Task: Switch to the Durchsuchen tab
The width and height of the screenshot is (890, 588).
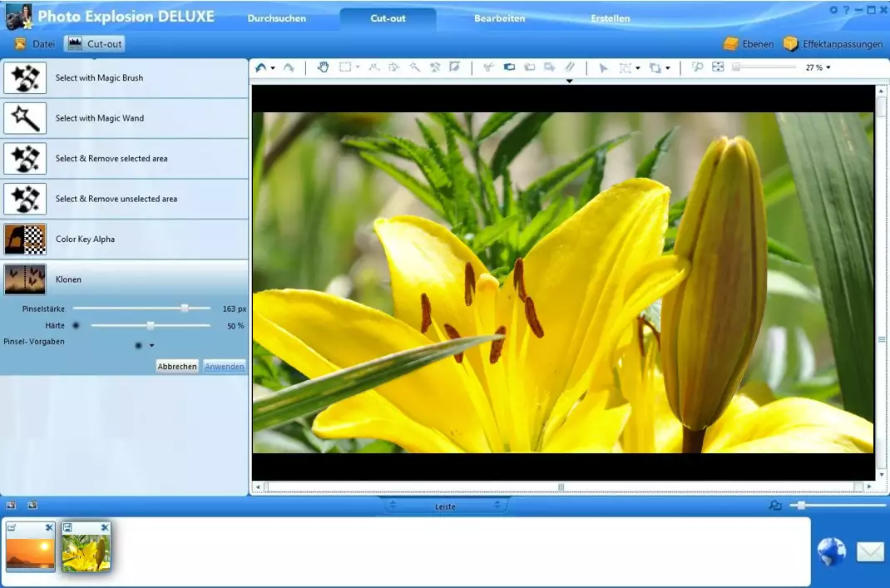Action: [x=277, y=18]
